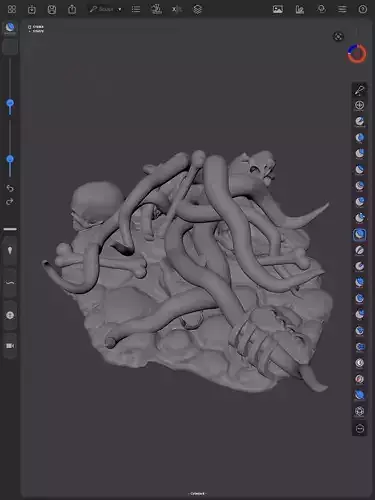
Task: Click the small tool name label at bottom center
Action: [197, 493]
